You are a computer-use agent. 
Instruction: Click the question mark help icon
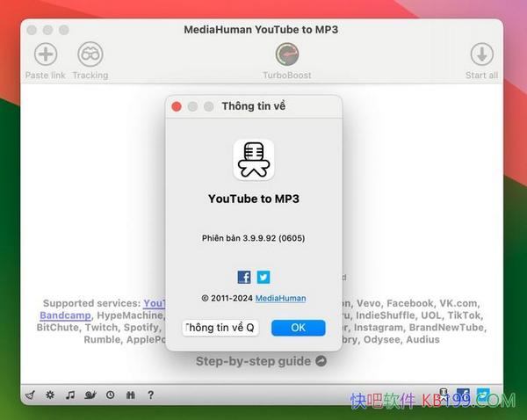pos(151,395)
